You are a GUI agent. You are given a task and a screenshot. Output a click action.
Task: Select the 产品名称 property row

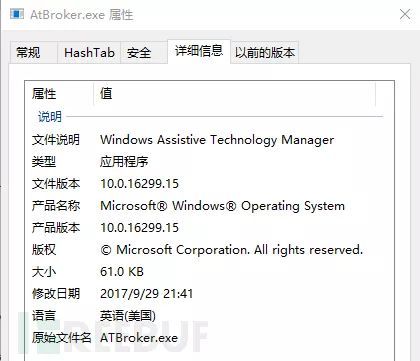point(209,206)
